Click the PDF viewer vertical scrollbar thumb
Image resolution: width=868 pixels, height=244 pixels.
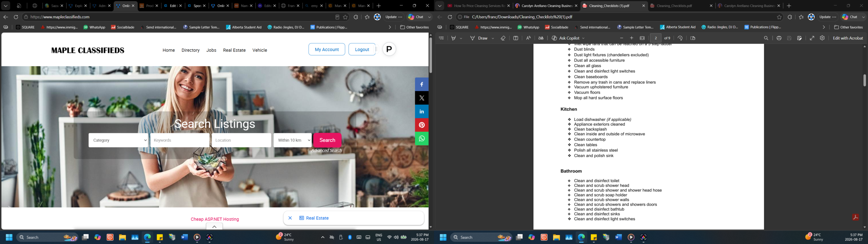(x=865, y=80)
